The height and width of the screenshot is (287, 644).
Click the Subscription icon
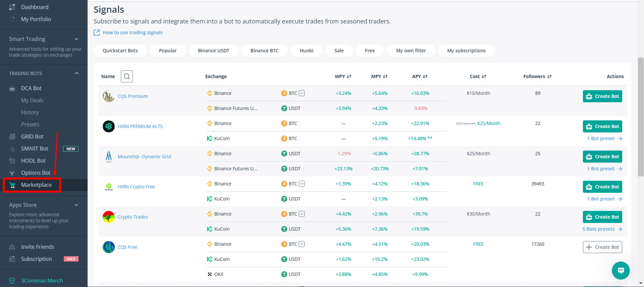tap(12, 259)
